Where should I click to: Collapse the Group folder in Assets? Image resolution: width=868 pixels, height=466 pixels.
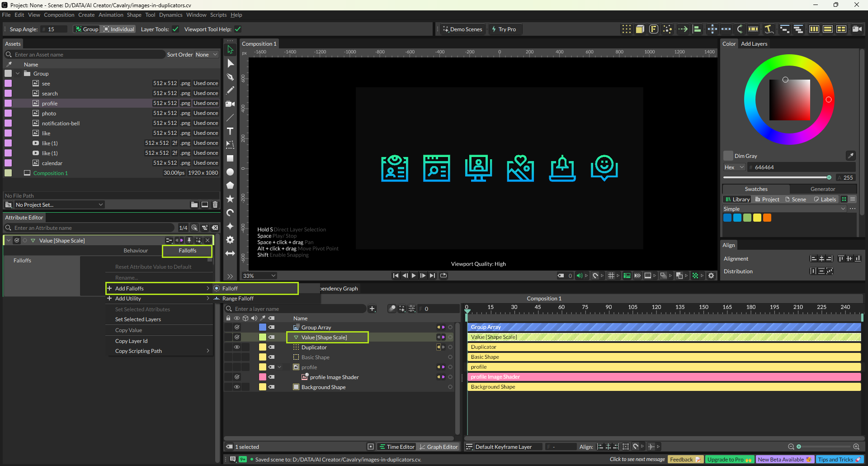click(x=18, y=74)
